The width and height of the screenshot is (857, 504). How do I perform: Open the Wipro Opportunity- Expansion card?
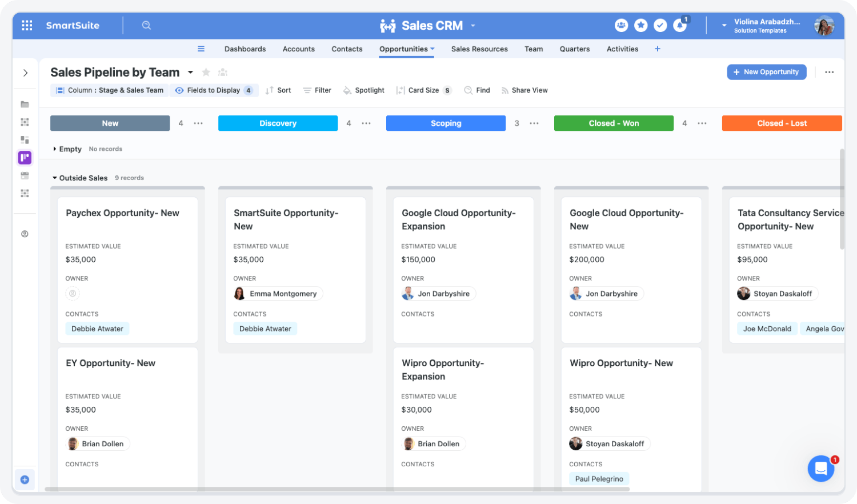tap(463, 419)
